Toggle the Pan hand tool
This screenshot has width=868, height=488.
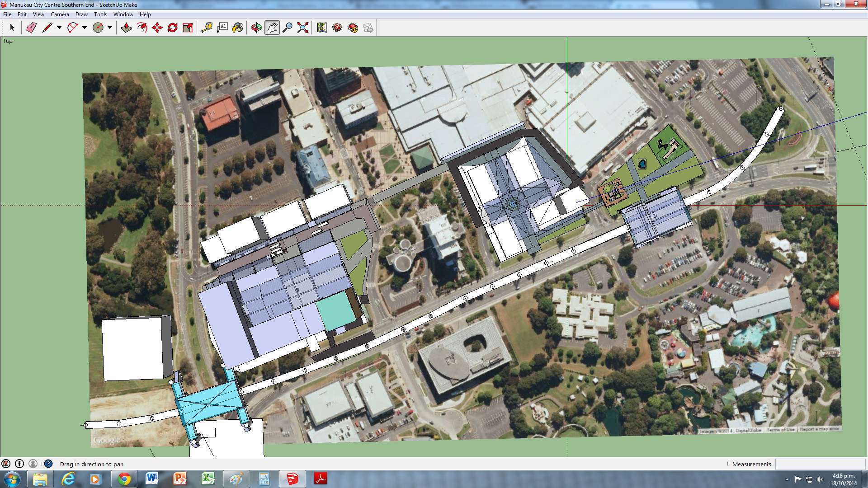pyautogui.click(x=272, y=28)
